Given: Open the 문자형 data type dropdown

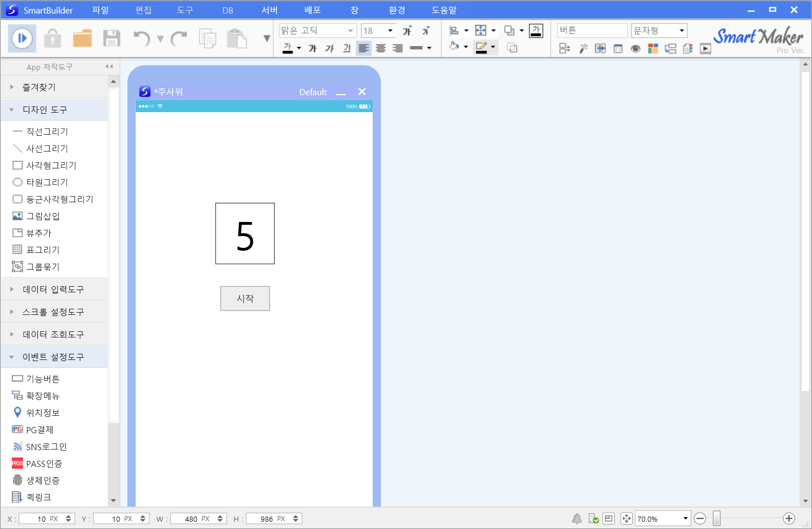Looking at the screenshot, I should (x=659, y=30).
